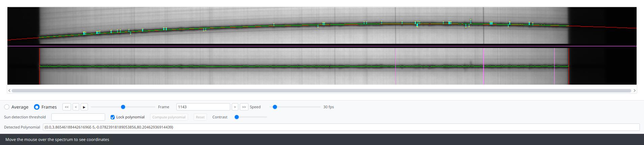Step to previous frame with < button
Image resolution: width=644 pixels, height=145 pixels.
[76, 107]
